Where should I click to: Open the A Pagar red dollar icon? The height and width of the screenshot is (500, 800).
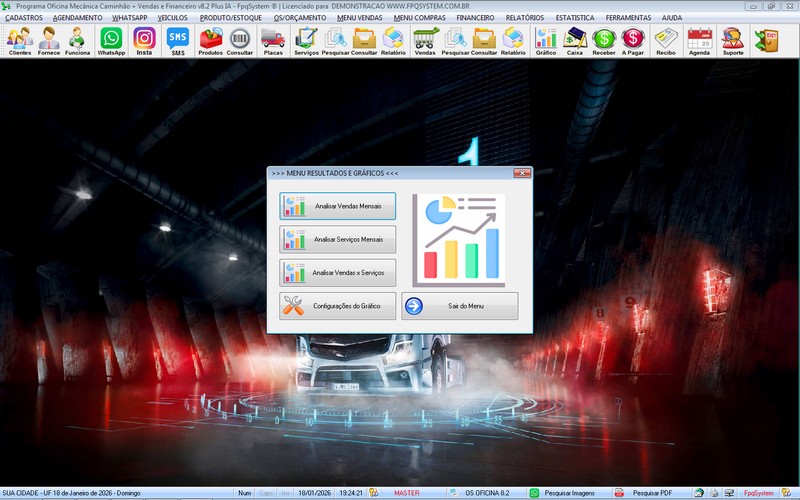pyautogui.click(x=633, y=41)
